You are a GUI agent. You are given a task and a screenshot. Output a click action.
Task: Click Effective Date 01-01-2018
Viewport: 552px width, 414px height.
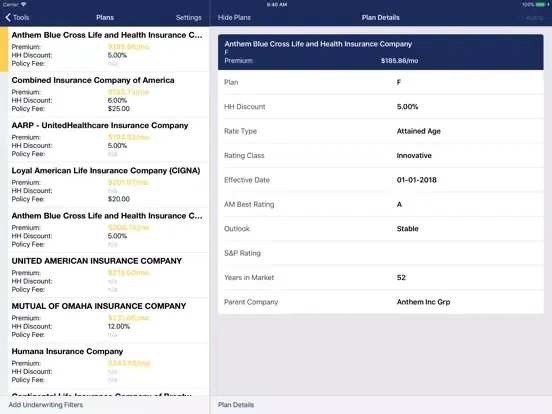(416, 180)
